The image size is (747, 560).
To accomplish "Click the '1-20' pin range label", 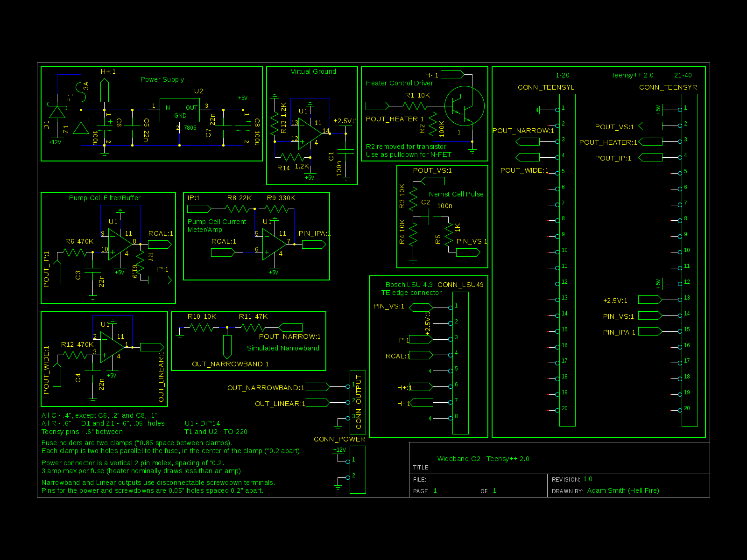I will point(563,75).
